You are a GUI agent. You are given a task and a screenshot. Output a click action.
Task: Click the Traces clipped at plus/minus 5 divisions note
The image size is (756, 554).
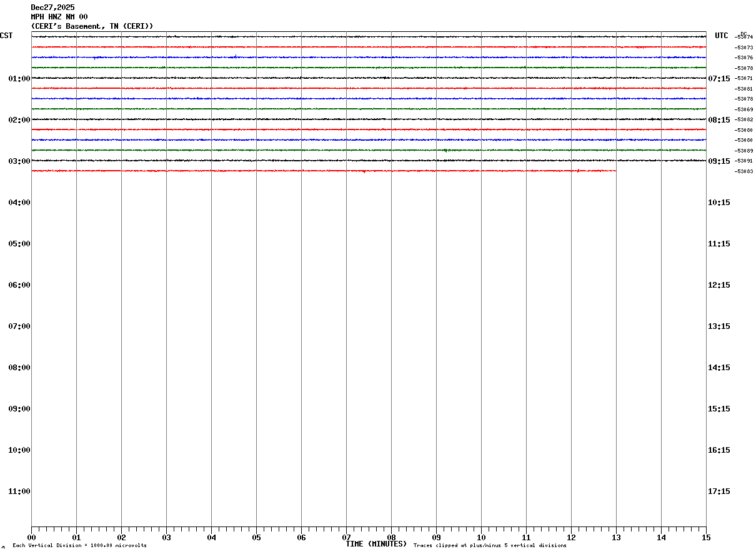pos(490,546)
